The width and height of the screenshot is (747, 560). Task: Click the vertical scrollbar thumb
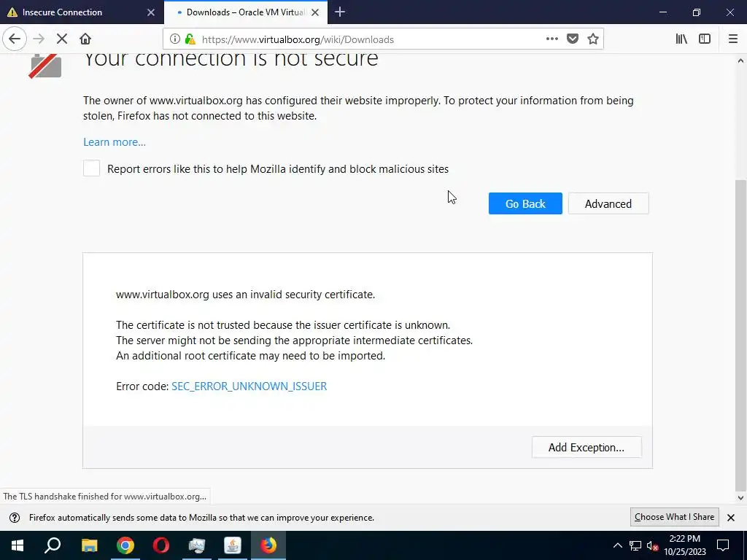740,334
